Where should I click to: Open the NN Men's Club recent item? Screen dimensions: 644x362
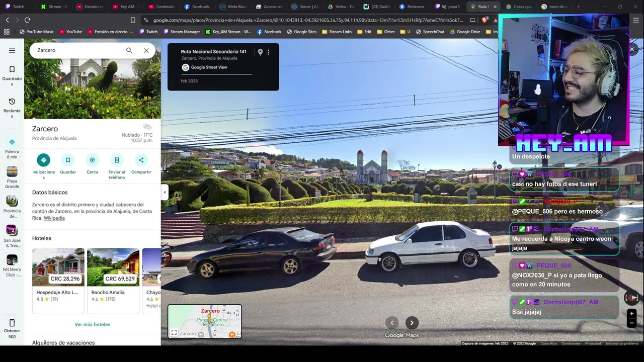12,265
